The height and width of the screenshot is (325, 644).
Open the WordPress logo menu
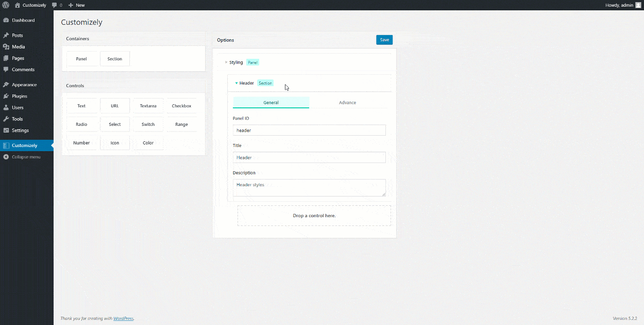coord(6,5)
